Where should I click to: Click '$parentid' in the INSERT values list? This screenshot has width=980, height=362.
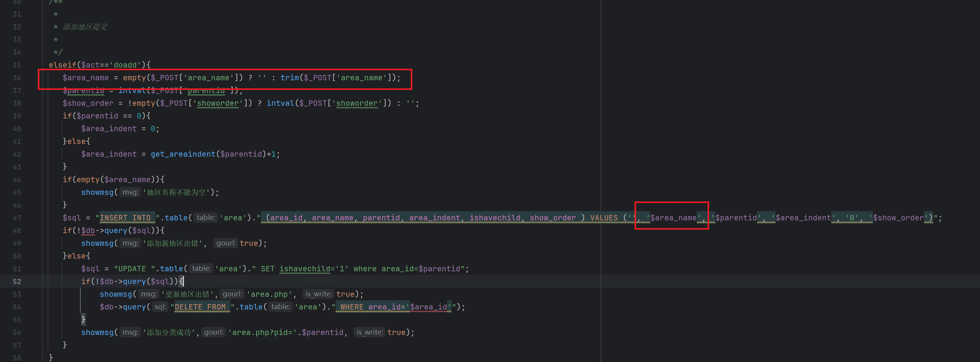pyautogui.click(x=736, y=218)
